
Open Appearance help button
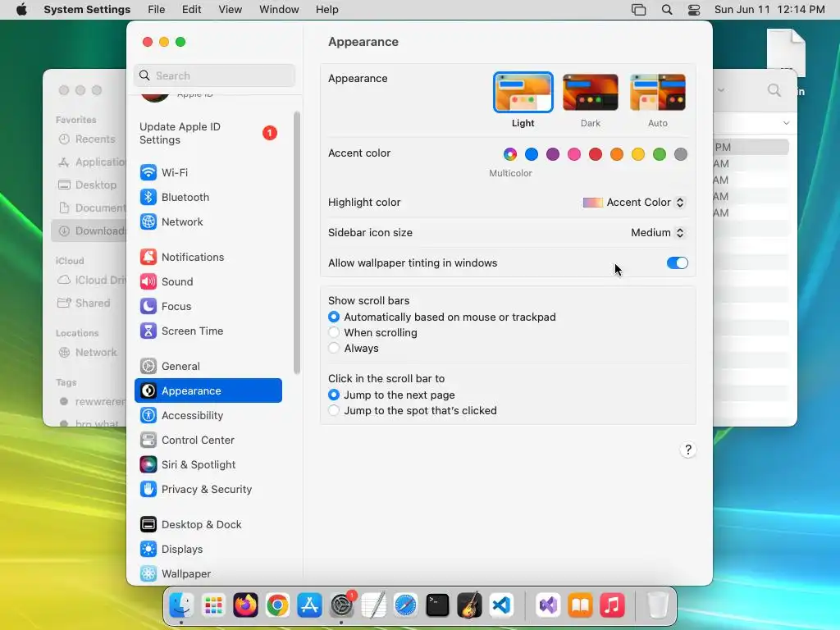(x=688, y=450)
